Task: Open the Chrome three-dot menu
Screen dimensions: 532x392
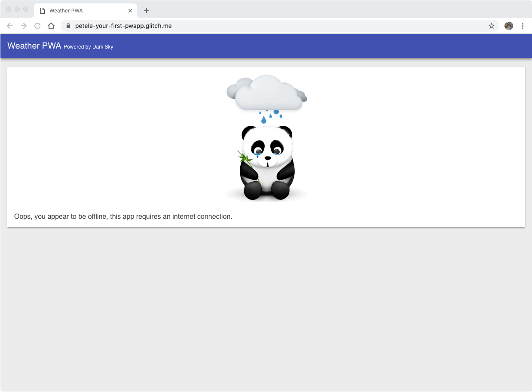Action: coord(523,26)
